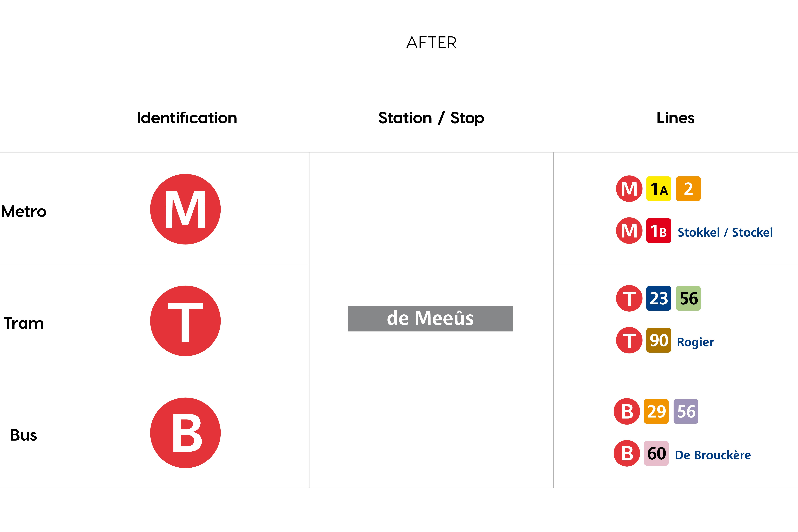Click the Stokkel / Stockel destination text

tap(725, 232)
